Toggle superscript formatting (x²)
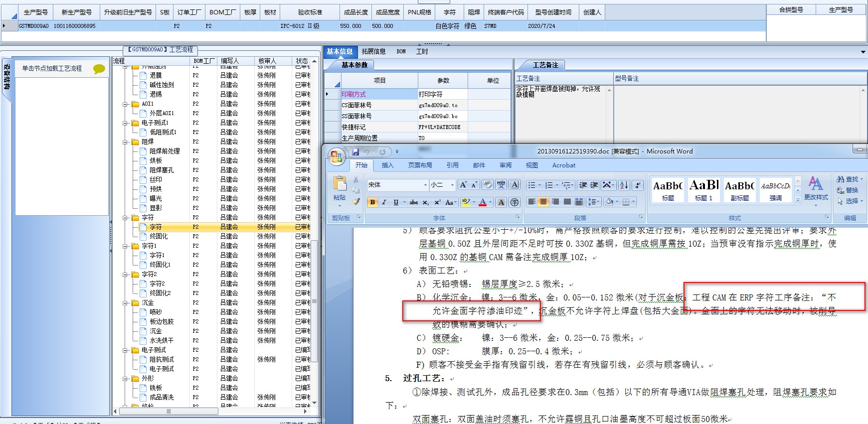 [x=437, y=202]
